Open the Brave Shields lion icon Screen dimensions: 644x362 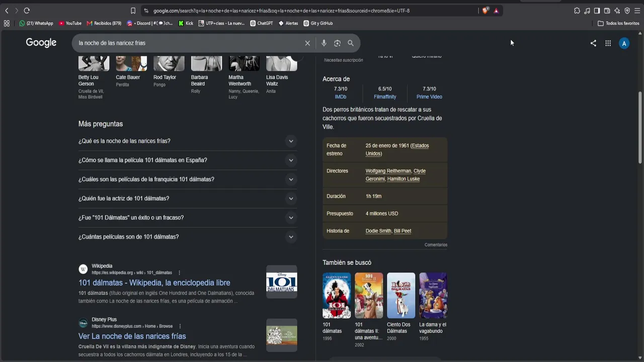tap(485, 11)
